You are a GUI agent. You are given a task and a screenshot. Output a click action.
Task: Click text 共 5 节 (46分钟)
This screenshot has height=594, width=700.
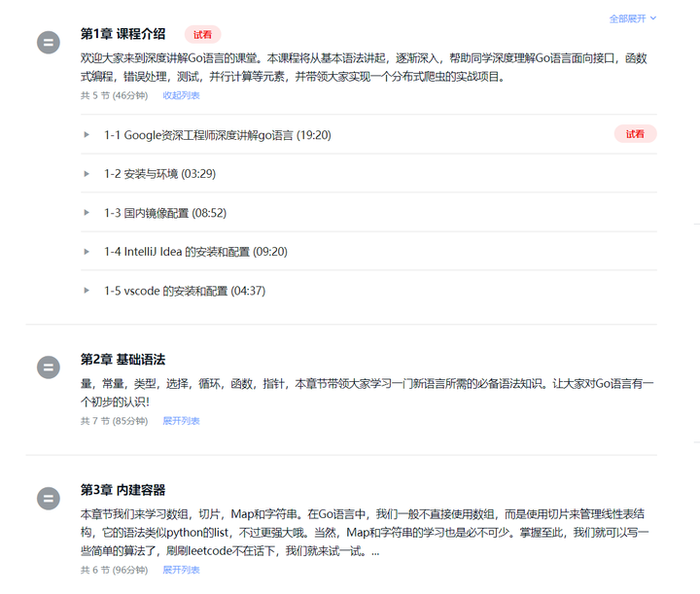(x=115, y=95)
